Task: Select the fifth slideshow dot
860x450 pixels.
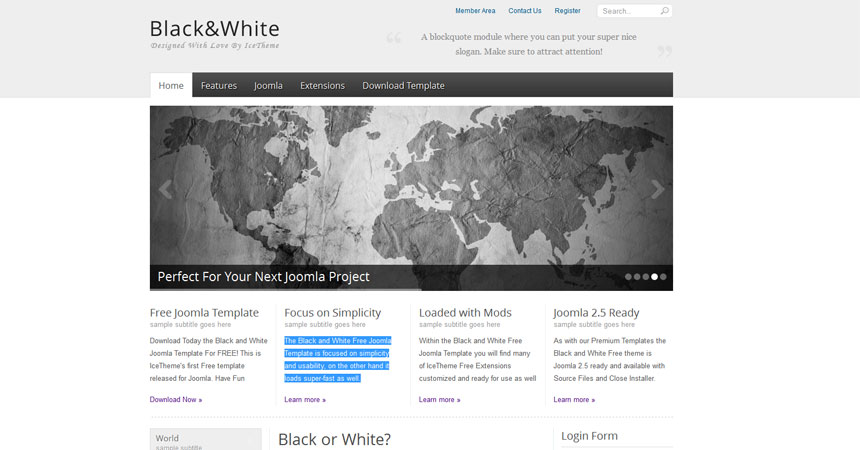Action: [663, 277]
